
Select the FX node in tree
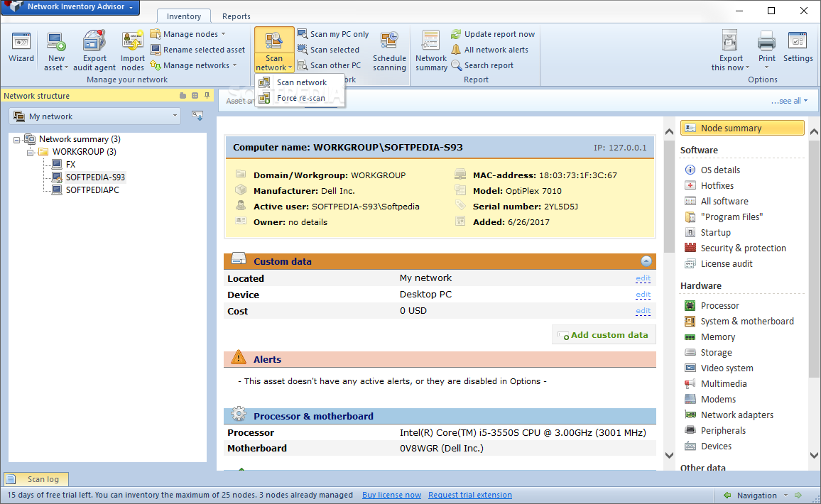[71, 165]
